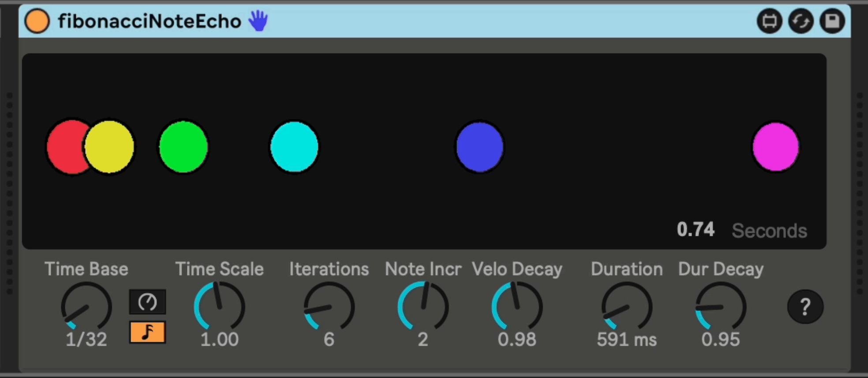868x378 pixels.
Task: Toggle the fibonacciNoteEcho device activator
Action: (37, 21)
